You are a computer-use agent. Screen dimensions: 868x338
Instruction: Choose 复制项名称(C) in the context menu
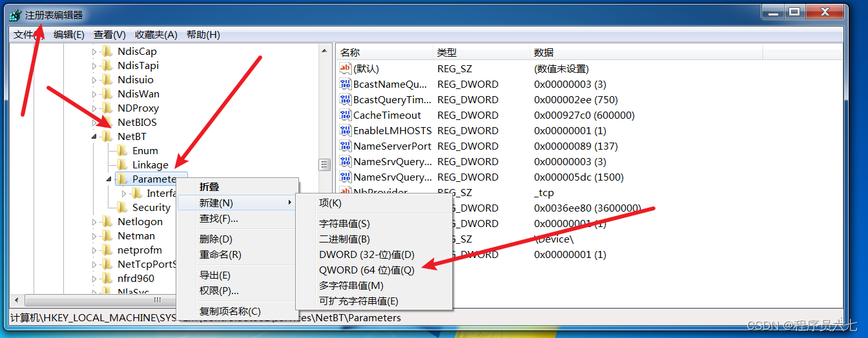237,312
